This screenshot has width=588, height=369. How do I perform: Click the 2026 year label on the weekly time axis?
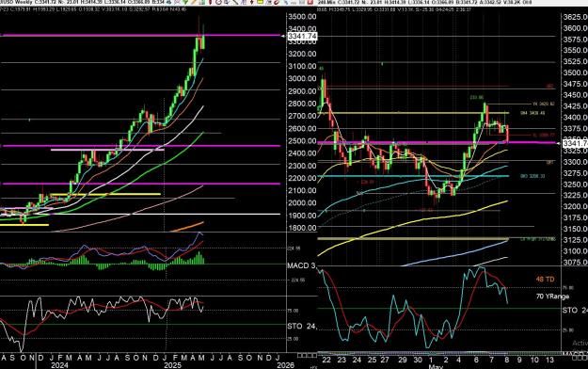285,365
